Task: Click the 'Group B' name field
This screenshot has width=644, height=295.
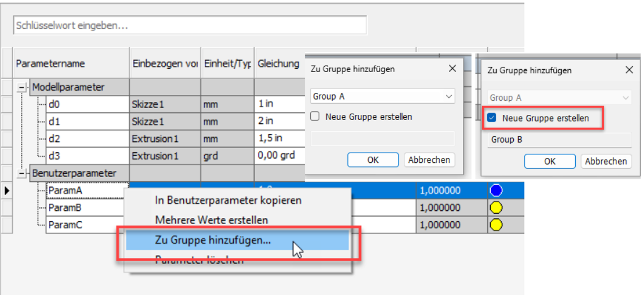Action: [x=560, y=140]
